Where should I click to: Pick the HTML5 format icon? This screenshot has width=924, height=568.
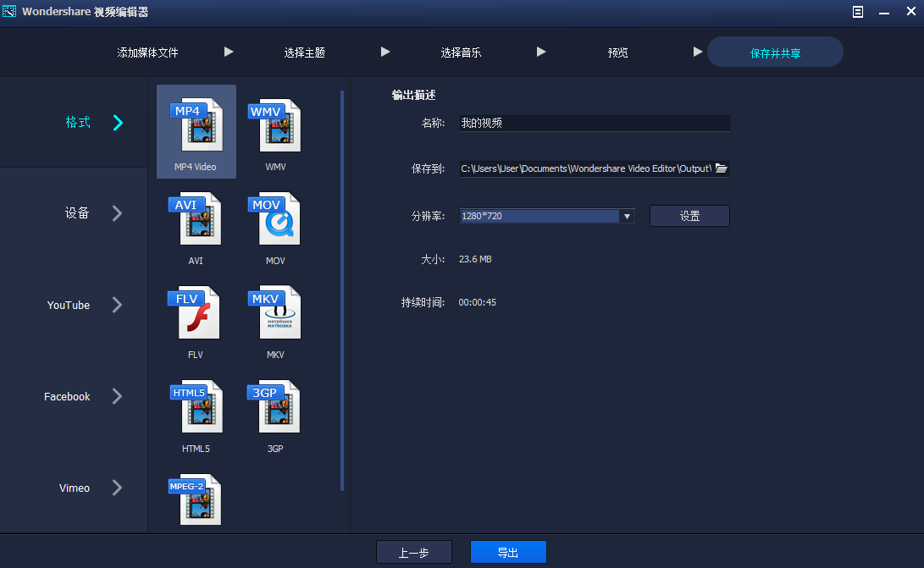point(196,406)
